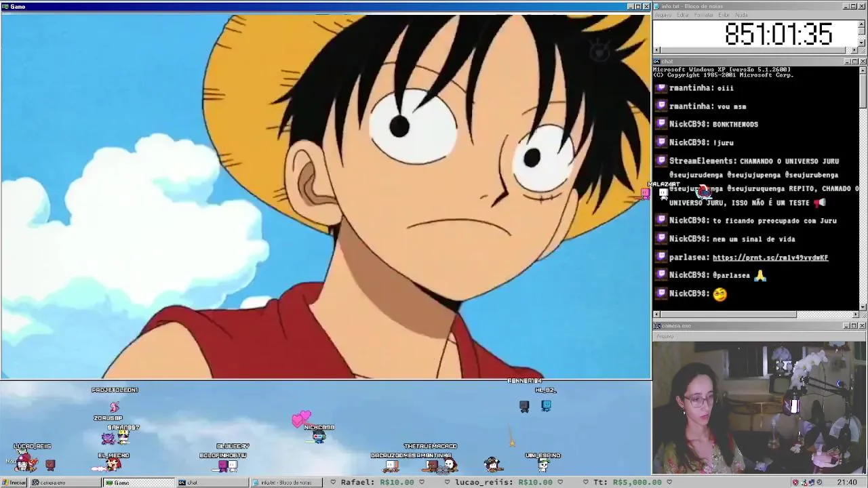Open Arquivo menu in the Bloco de notas window
Viewport: 868px width, 488px height.
tap(663, 15)
